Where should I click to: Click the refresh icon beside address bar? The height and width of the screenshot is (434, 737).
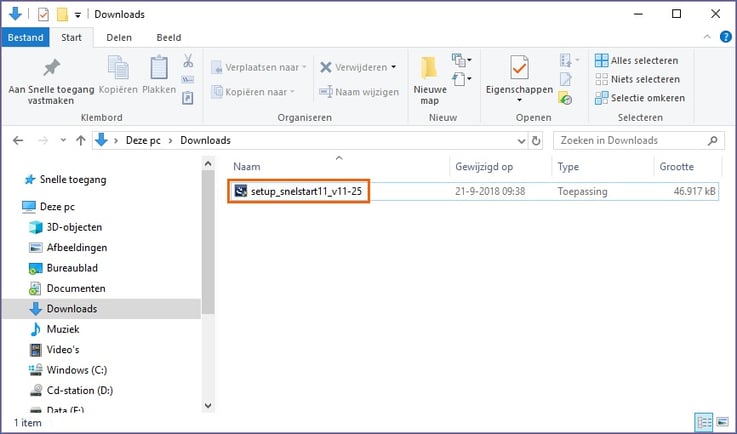click(x=536, y=141)
